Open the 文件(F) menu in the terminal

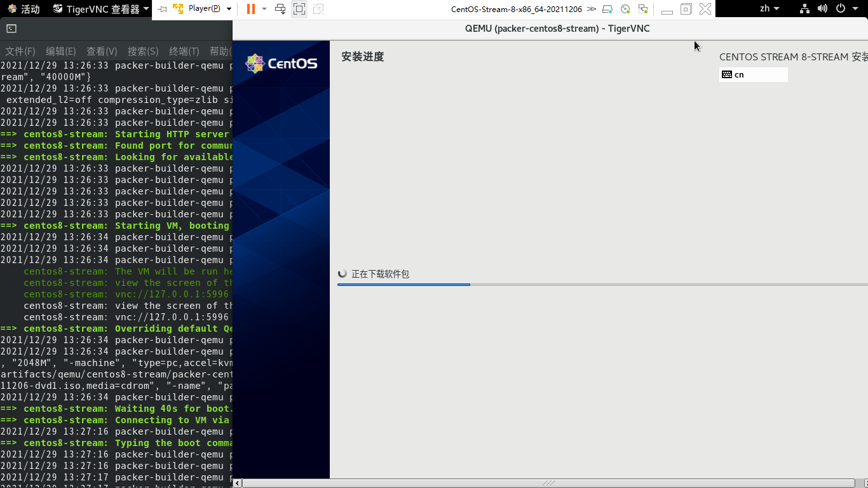click(20, 51)
